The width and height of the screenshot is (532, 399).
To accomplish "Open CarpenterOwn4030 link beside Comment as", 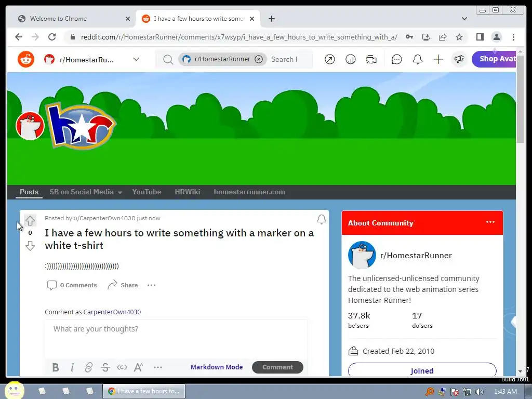I will click(112, 312).
